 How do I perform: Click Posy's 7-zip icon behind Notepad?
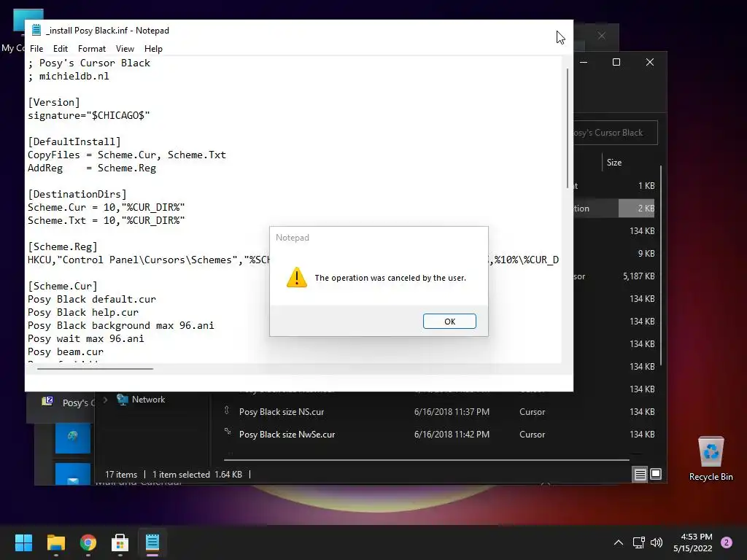[47, 402]
